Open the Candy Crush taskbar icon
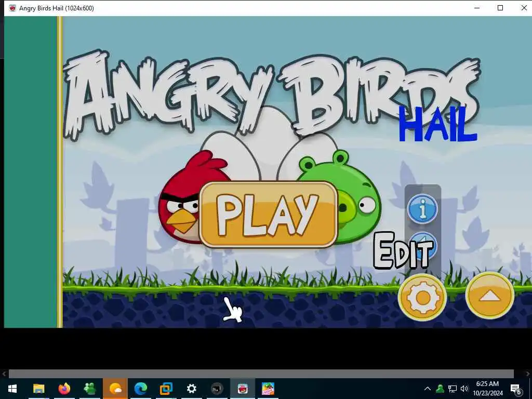 (268, 389)
